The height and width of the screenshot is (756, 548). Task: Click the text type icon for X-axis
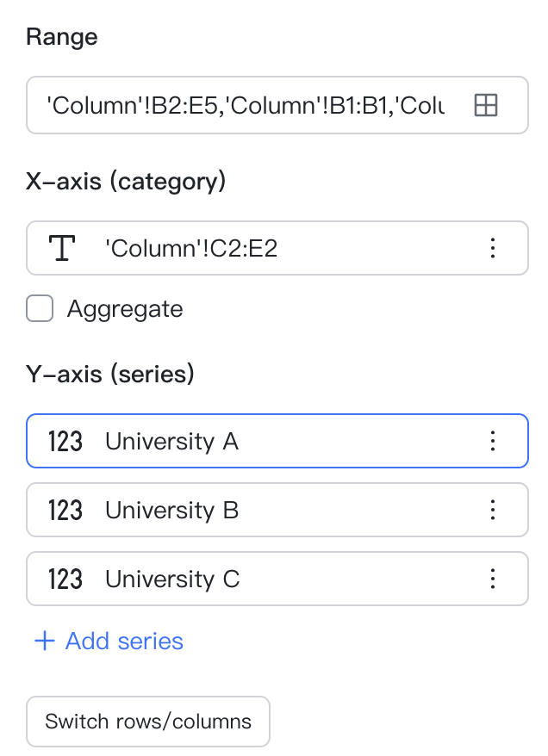tap(62, 249)
